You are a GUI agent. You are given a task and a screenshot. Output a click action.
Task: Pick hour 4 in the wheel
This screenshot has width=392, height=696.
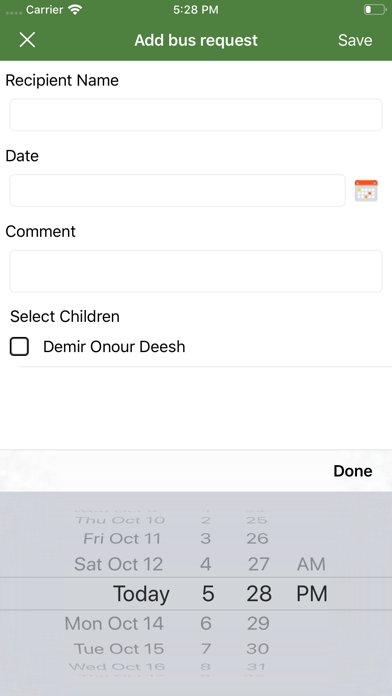point(206,564)
